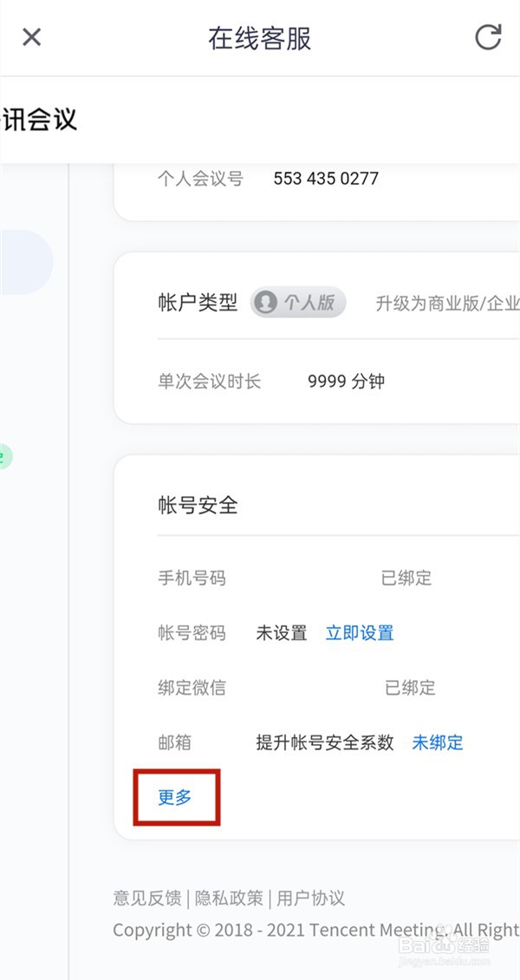The width and height of the screenshot is (520, 980).
Task: Tap the 手机号码 已绑定 status
Action: coord(406,578)
